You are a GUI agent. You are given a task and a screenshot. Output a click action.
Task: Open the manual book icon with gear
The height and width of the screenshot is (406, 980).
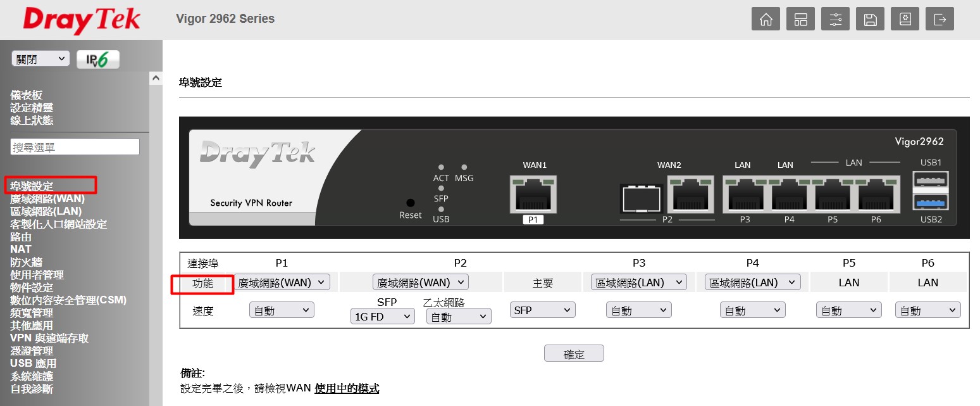tap(905, 19)
